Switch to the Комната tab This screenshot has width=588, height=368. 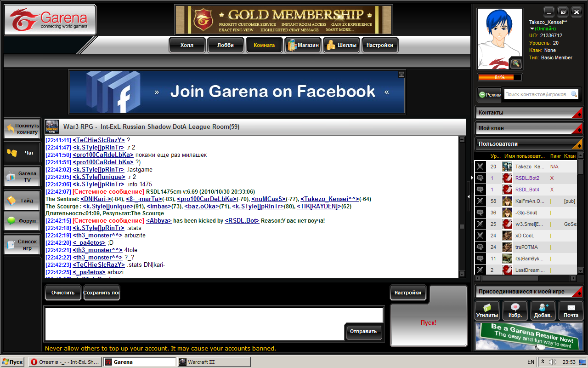[264, 46]
